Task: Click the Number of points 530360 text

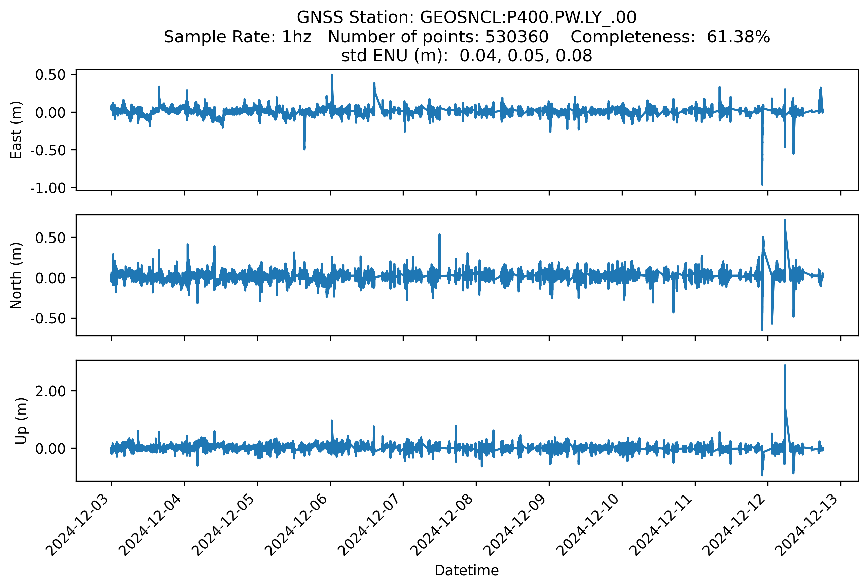Action: tap(438, 37)
